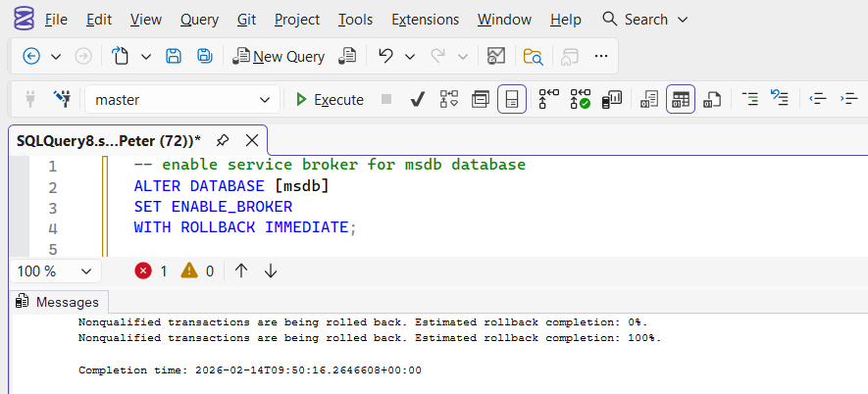
Task: Undo the last edit
Action: click(385, 56)
